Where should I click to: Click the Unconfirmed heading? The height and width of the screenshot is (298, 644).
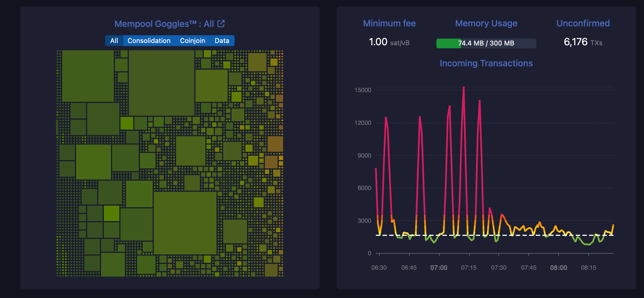[583, 23]
